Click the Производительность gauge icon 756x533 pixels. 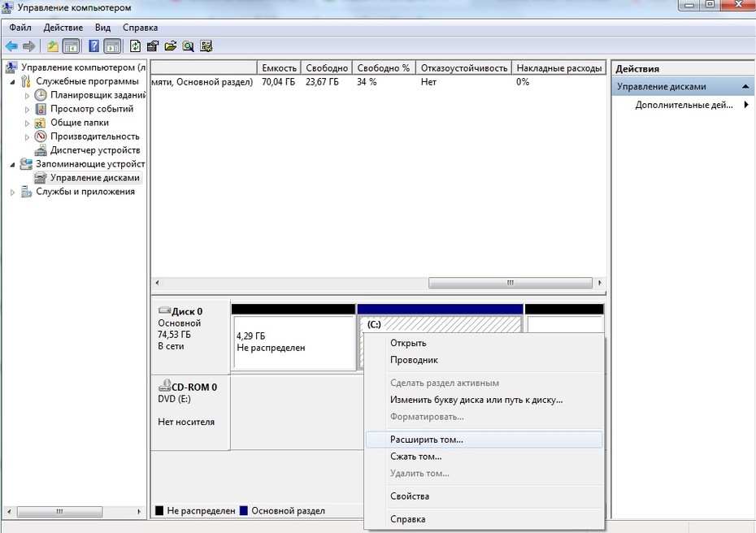point(41,136)
